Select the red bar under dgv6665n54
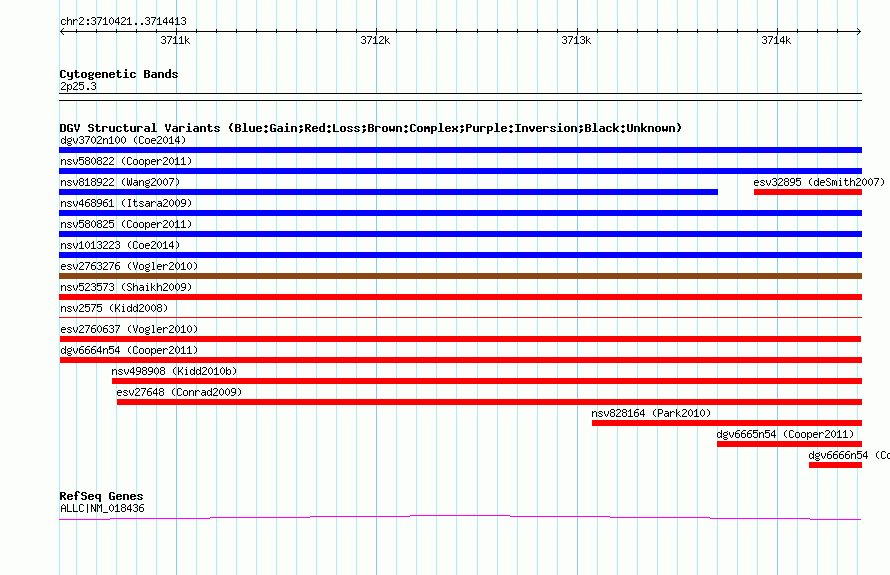The width and height of the screenshot is (890, 575). pos(790,444)
